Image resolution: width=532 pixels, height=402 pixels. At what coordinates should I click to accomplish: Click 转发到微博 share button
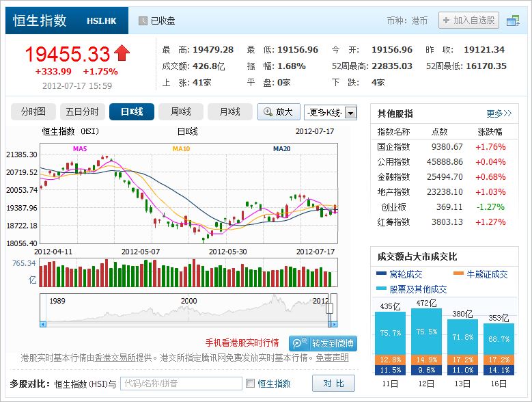[323, 343]
